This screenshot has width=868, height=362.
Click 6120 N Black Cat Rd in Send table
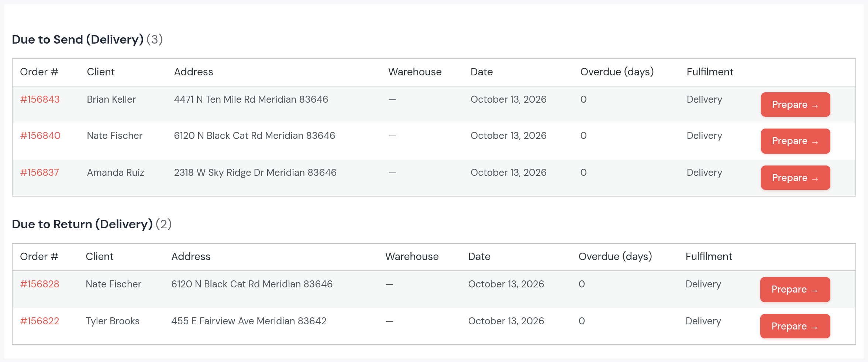click(218, 136)
